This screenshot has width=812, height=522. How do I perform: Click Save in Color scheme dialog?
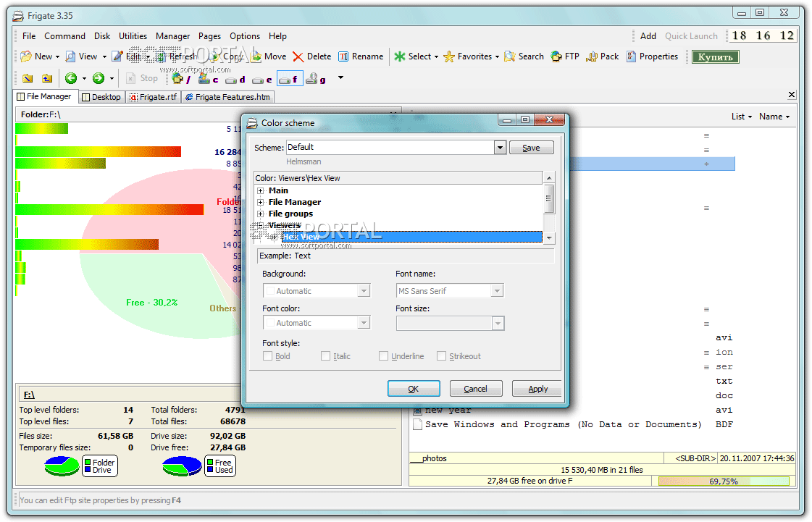pos(532,148)
